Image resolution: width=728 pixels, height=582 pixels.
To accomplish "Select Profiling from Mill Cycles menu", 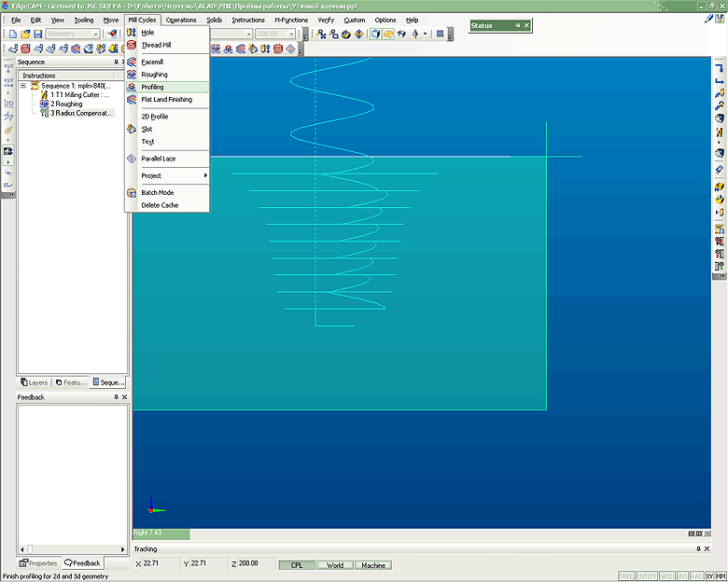I will (x=167, y=87).
